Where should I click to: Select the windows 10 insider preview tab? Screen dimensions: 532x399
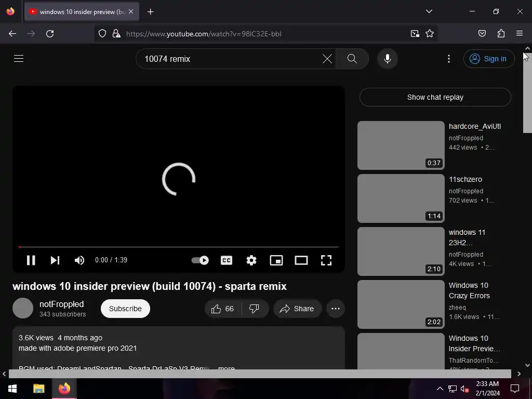(82, 11)
